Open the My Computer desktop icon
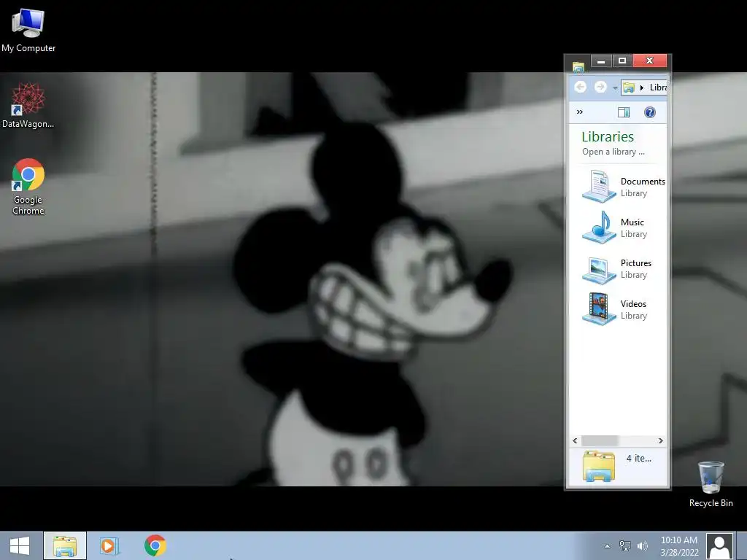 28,29
